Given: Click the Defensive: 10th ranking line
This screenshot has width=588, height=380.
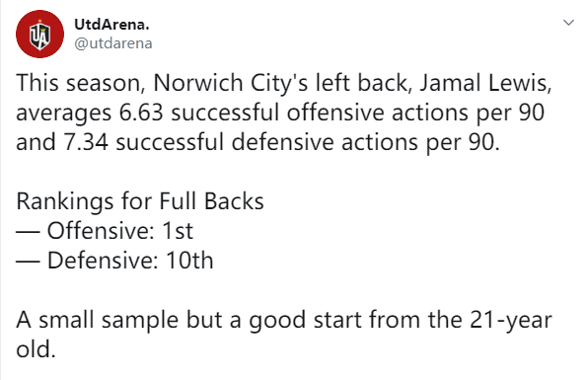Looking at the screenshot, I should (114, 261).
